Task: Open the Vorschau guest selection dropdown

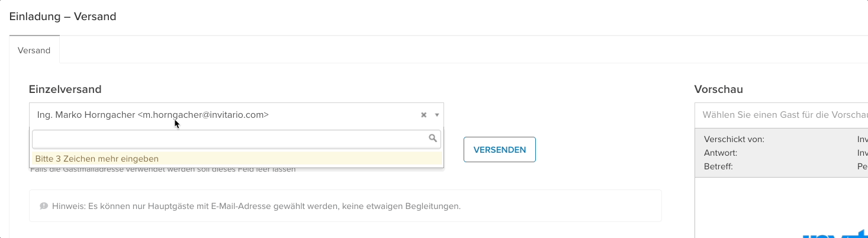Action: (782, 115)
